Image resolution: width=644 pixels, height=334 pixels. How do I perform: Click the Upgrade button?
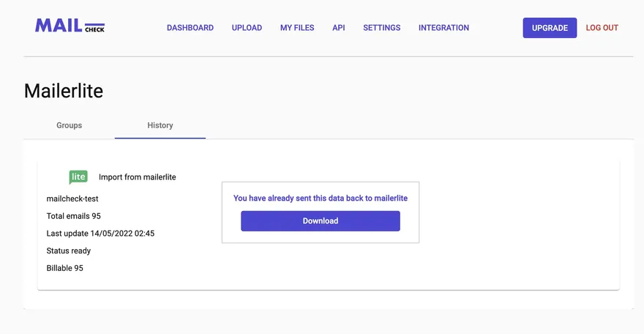pyautogui.click(x=550, y=28)
